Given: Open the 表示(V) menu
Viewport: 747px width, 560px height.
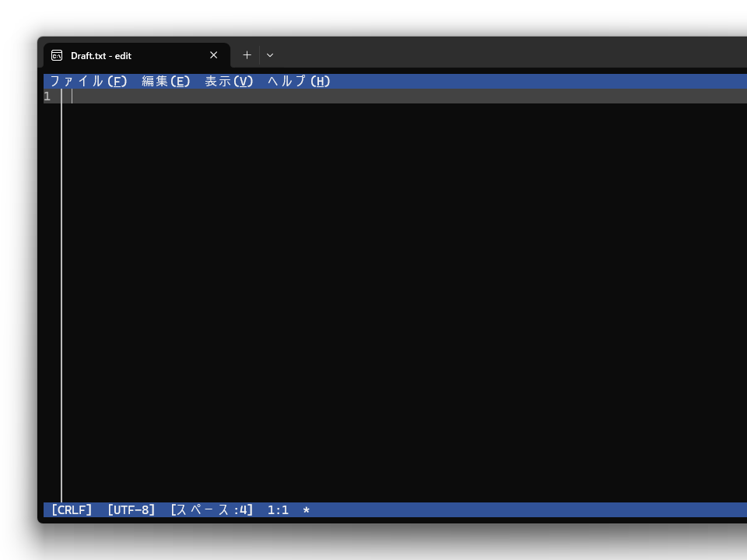Looking at the screenshot, I should [229, 81].
